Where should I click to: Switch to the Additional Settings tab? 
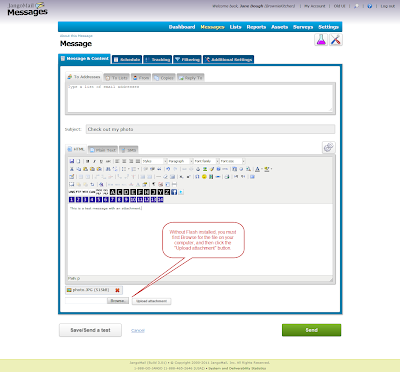tap(228, 59)
